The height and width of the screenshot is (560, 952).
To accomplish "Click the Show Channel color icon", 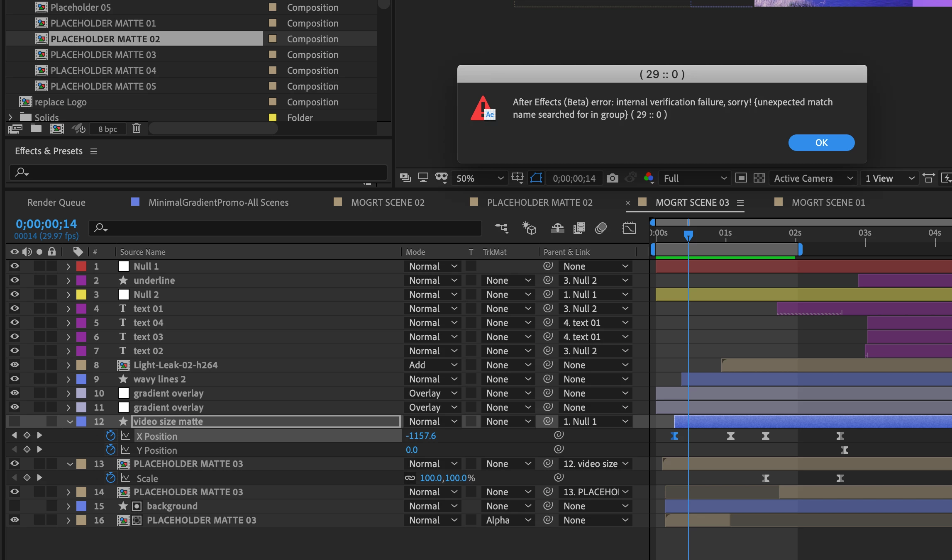I will 649,178.
